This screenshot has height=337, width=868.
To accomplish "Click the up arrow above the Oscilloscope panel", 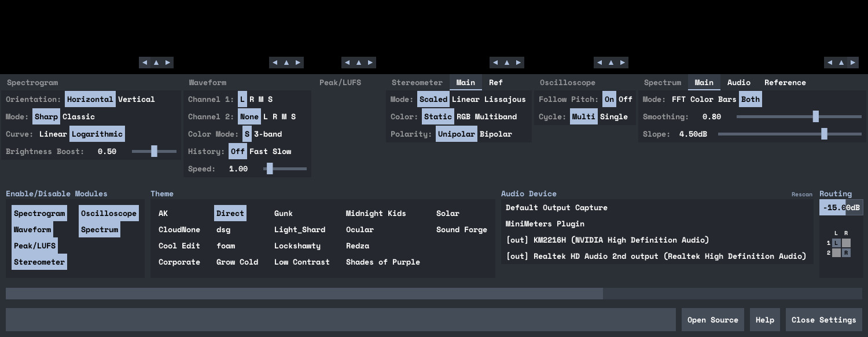I will tap(611, 63).
